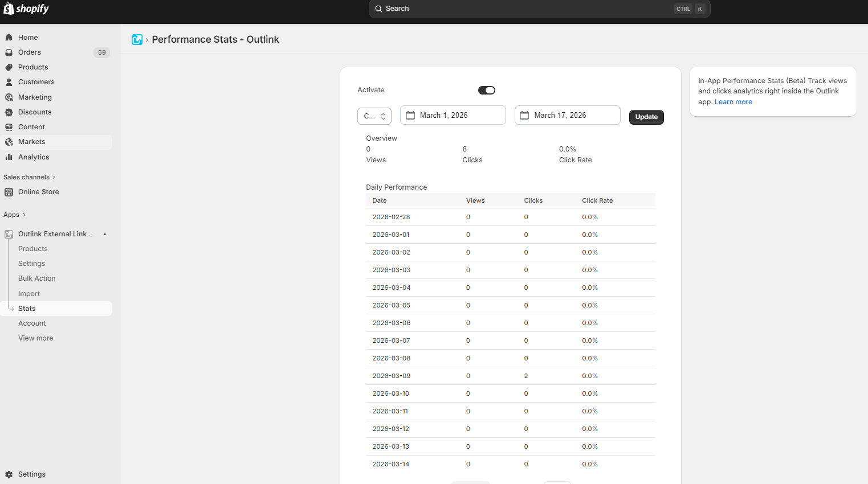Viewport: 868px width, 484px height.
Task: Click the Online Store icon
Action: [9, 192]
